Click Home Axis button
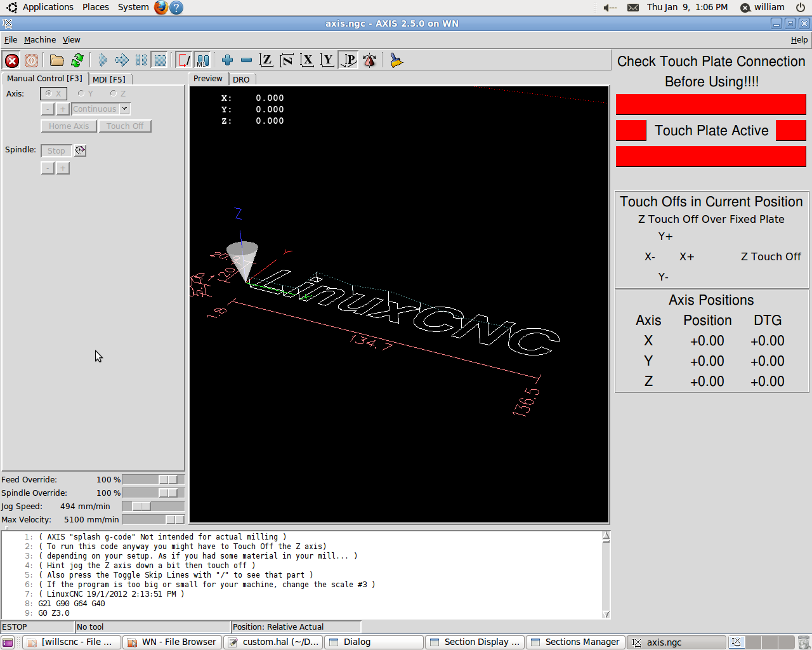Viewport: 812px width, 650px height. pos(69,126)
